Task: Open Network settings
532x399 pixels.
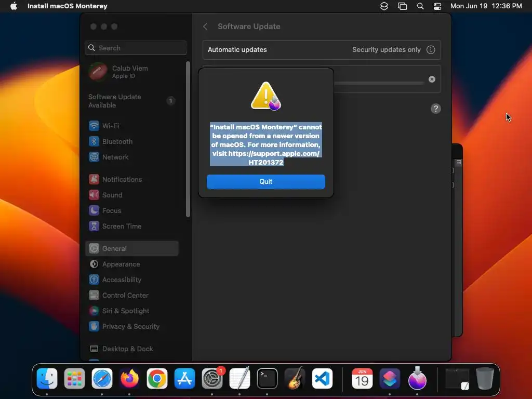Action: click(x=132, y=157)
